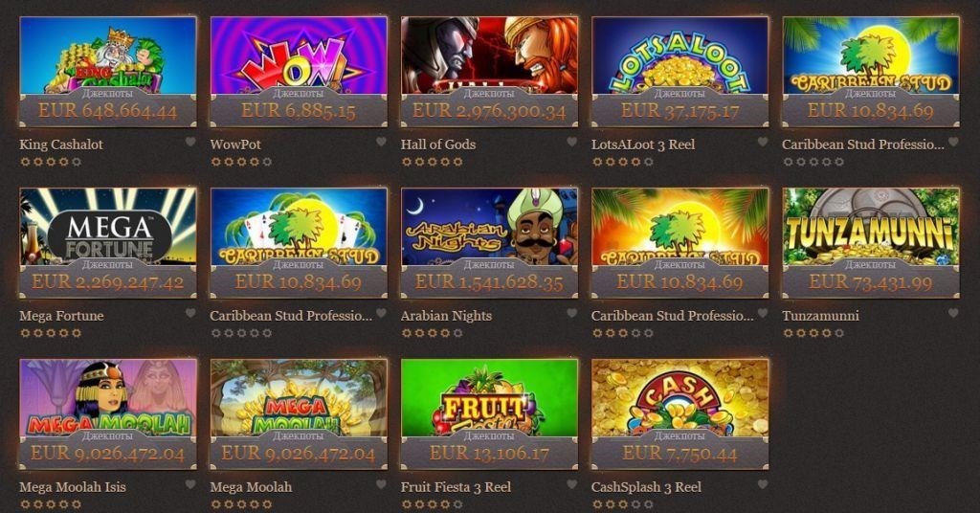Click the heart icon next to LotsALoot 3 Reel
This screenshot has width=980, height=513.
point(763,142)
